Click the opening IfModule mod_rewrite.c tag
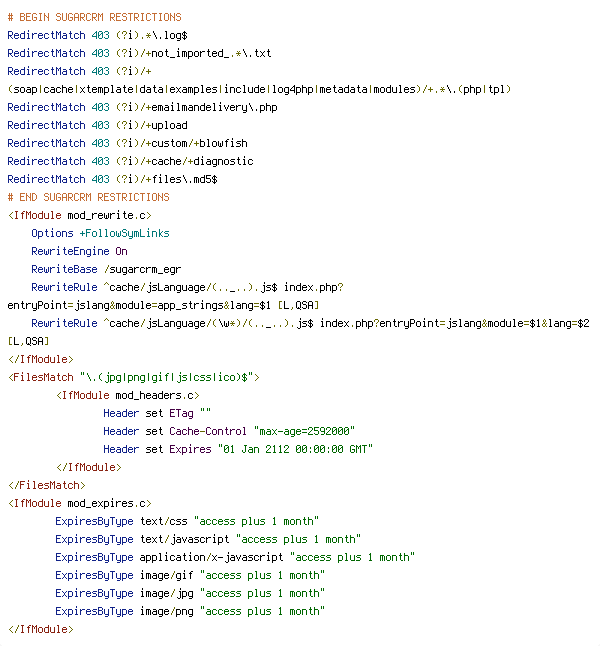The height and width of the screenshot is (646, 600). coord(80,215)
